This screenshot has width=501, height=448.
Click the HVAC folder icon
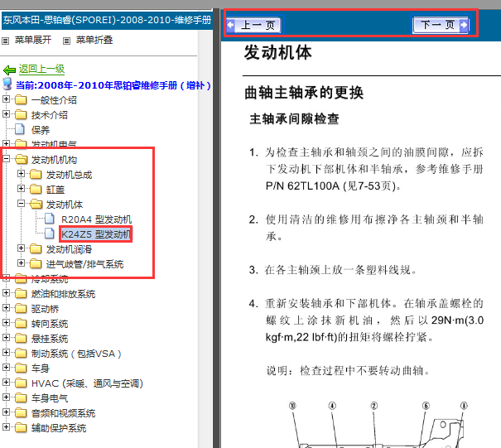pyautogui.click(x=21, y=383)
